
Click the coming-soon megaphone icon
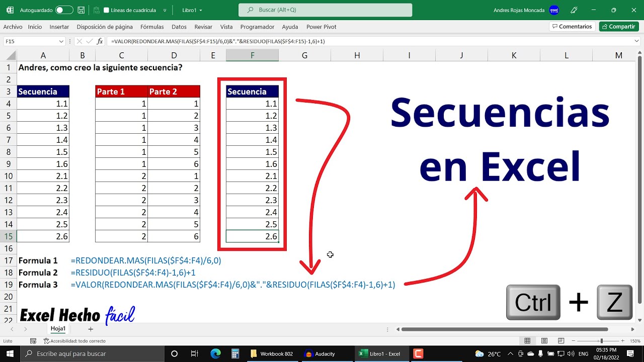575,10
